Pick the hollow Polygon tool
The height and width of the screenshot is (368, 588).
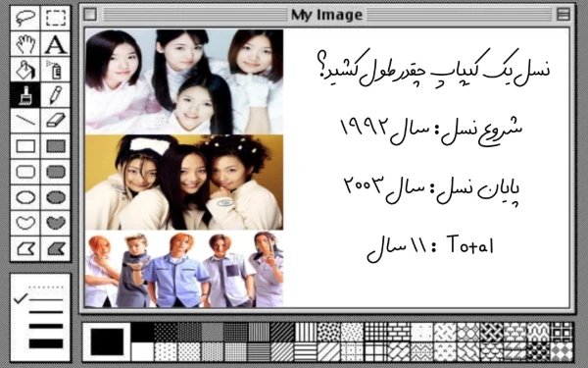[x=25, y=248]
